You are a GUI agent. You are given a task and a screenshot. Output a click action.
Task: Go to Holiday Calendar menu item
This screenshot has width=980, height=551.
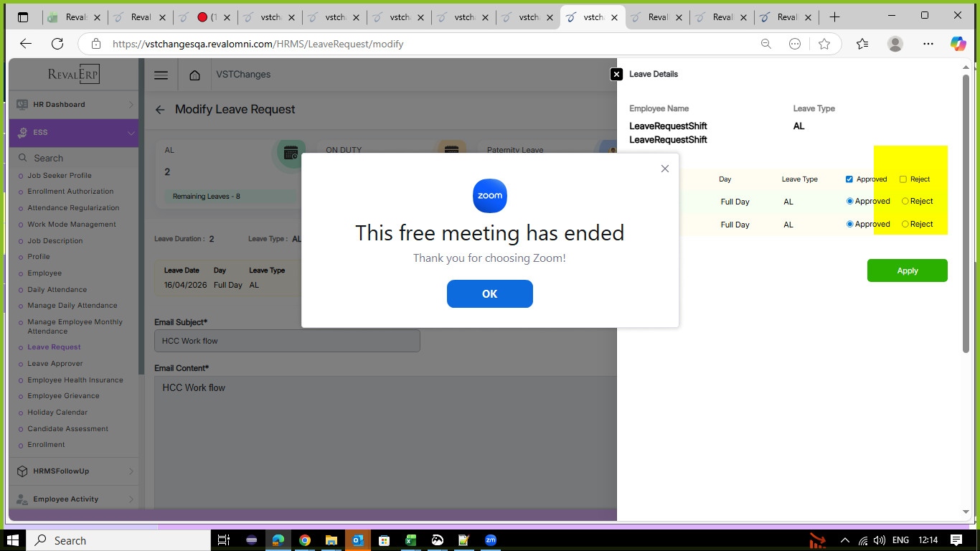point(57,413)
